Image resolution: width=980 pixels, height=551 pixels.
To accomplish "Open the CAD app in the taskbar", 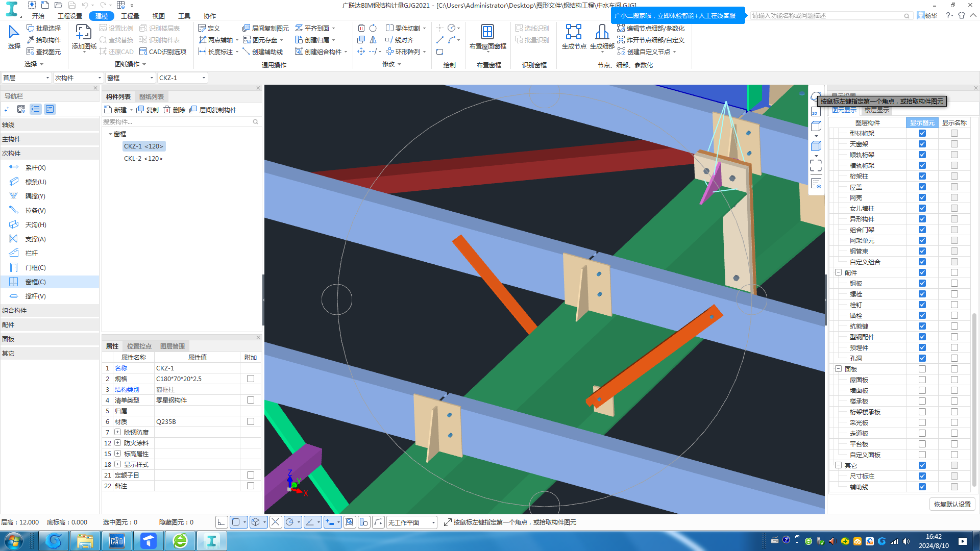I will [117, 541].
